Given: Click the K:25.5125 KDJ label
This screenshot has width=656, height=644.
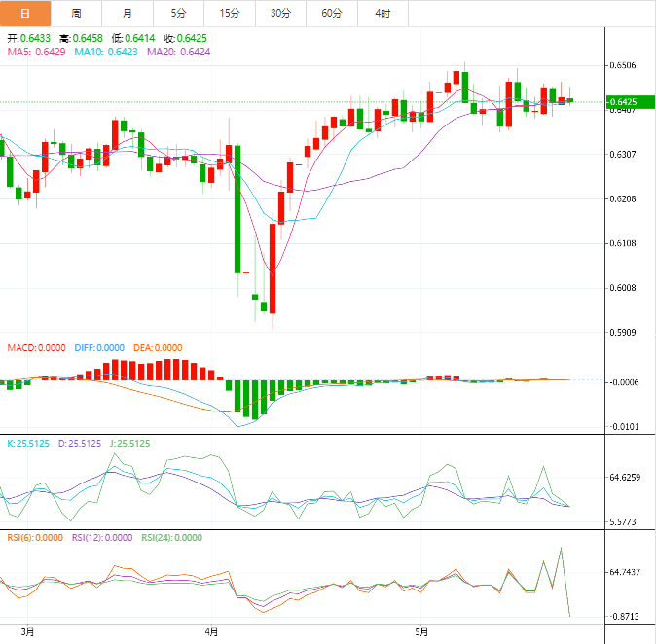Looking at the screenshot, I should (28, 444).
